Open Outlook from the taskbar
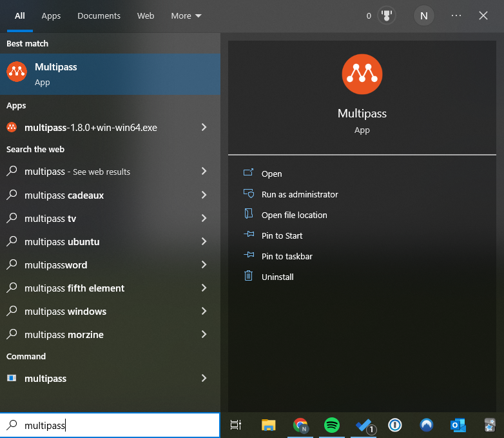Viewport: 504px width, 438px height. [458, 425]
